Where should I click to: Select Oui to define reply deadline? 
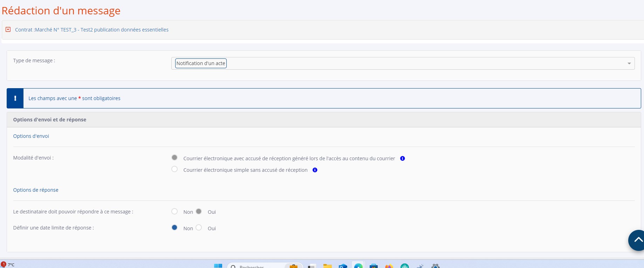point(199,228)
